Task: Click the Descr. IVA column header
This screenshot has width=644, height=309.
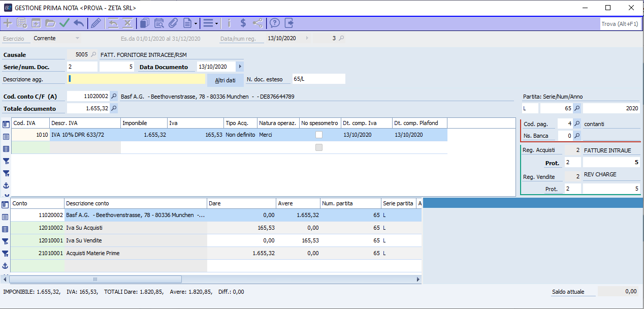Action: (85, 123)
